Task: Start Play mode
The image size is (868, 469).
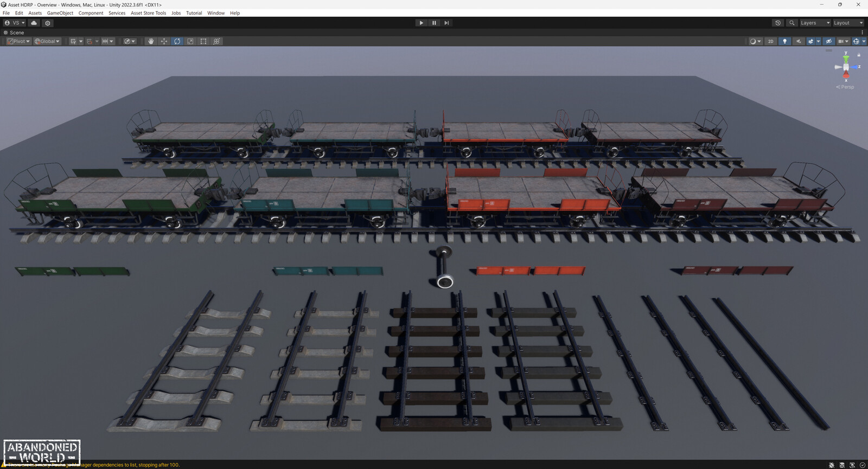Action: pos(421,23)
